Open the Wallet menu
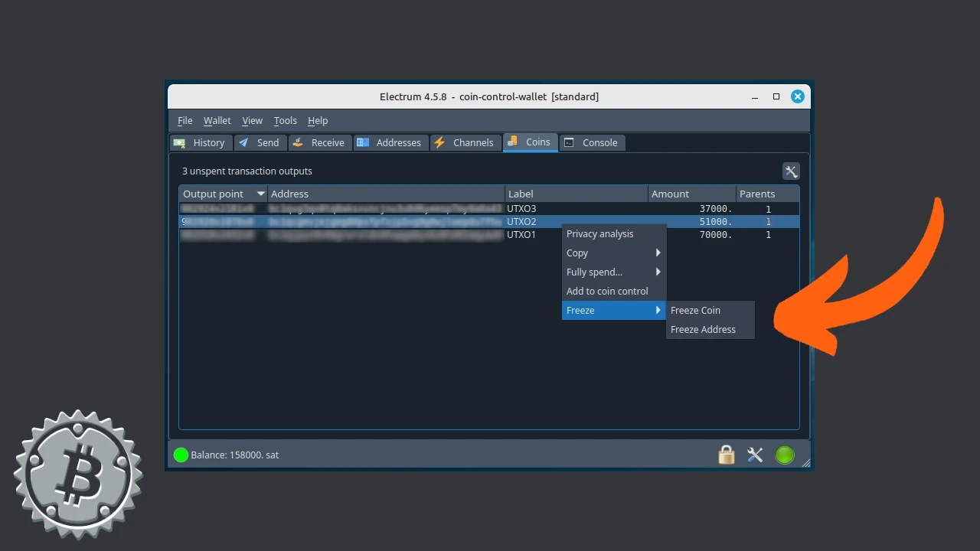Screen dimensions: 980x551 pyautogui.click(x=217, y=120)
